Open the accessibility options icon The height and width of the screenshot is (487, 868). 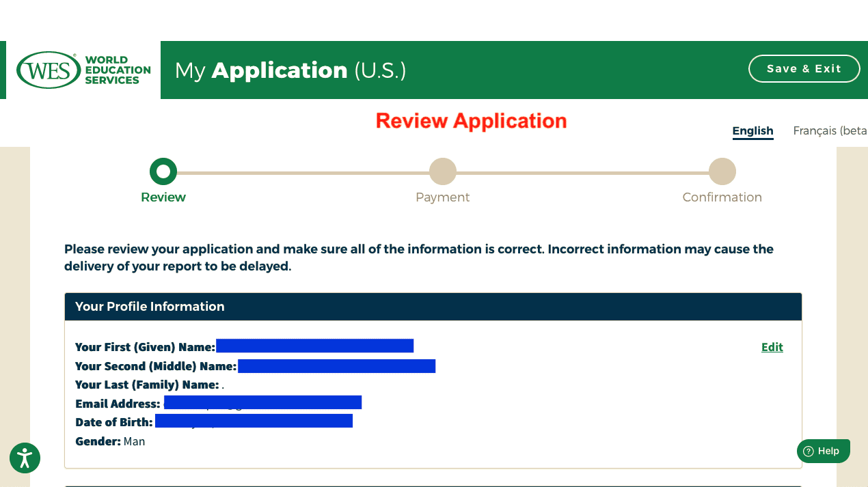point(25,458)
